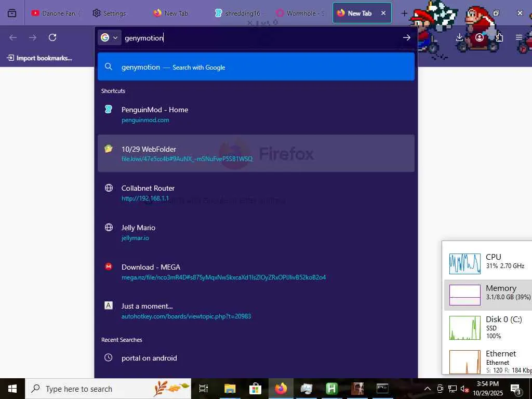Screen dimensions: 532x399
Task: Switch to the Danone Fan YouTube tab
Action: [55, 13]
